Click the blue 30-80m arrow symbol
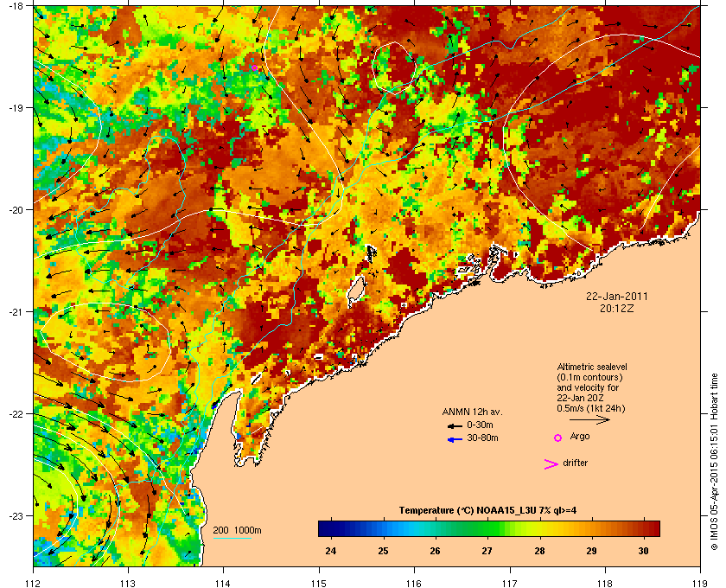The height and width of the screenshot is (588, 726). 455,439
